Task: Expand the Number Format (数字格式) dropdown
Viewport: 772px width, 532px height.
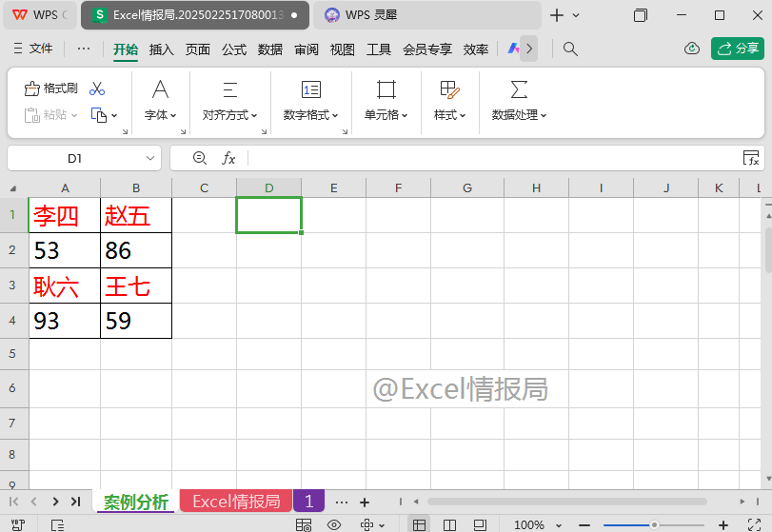Action: point(310,114)
